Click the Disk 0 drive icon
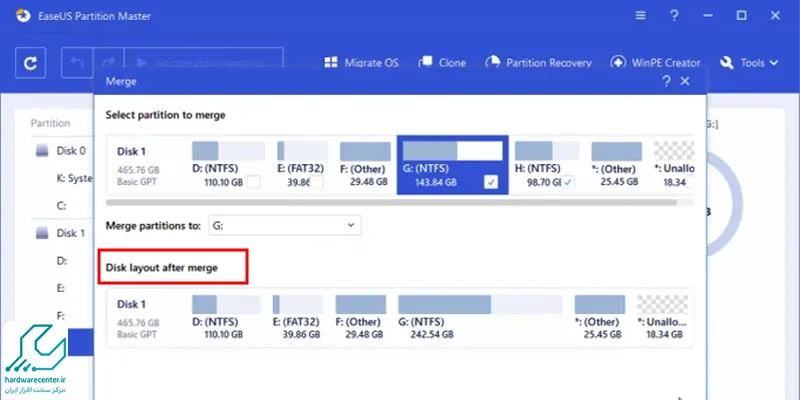The image size is (800, 400). pos(42,151)
